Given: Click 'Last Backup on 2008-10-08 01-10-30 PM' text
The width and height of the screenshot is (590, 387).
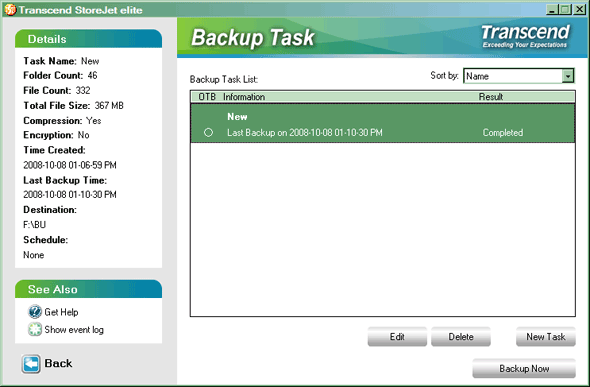Looking at the screenshot, I should click(305, 132).
